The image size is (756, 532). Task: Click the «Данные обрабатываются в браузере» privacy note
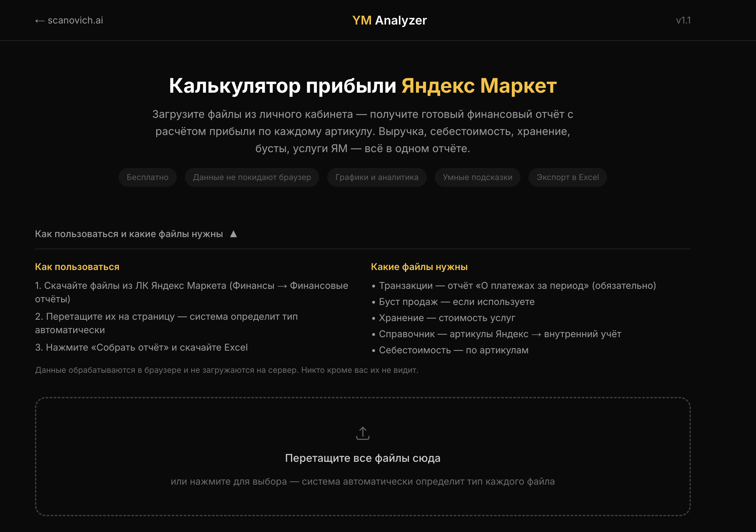pos(227,370)
